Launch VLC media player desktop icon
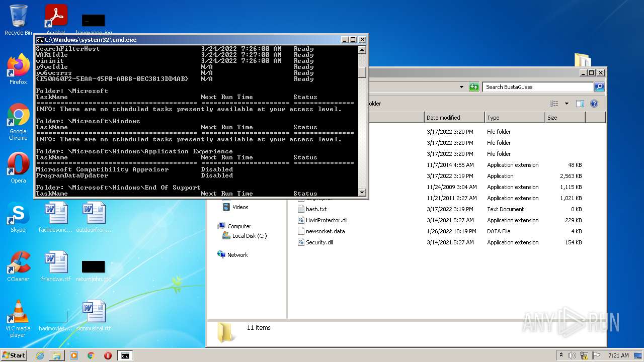 click(18, 319)
